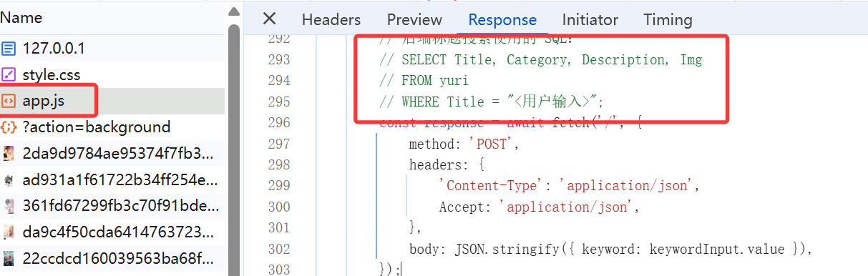Select the da9c4f50cda6414763723 image request
This screenshot has width=868, height=276.
click(x=112, y=232)
